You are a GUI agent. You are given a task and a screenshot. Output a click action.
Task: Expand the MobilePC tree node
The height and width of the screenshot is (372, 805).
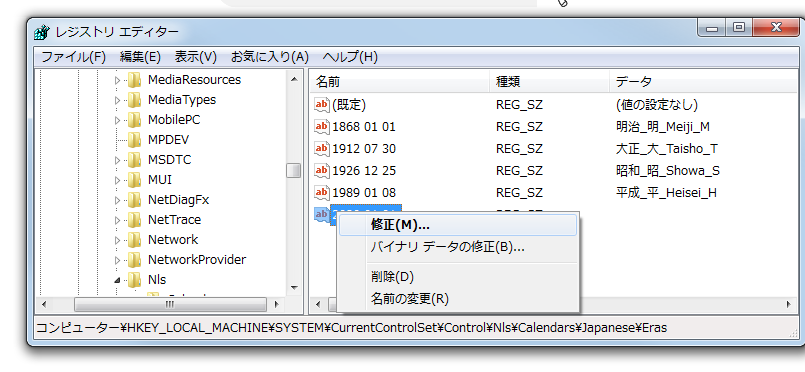coord(117,120)
